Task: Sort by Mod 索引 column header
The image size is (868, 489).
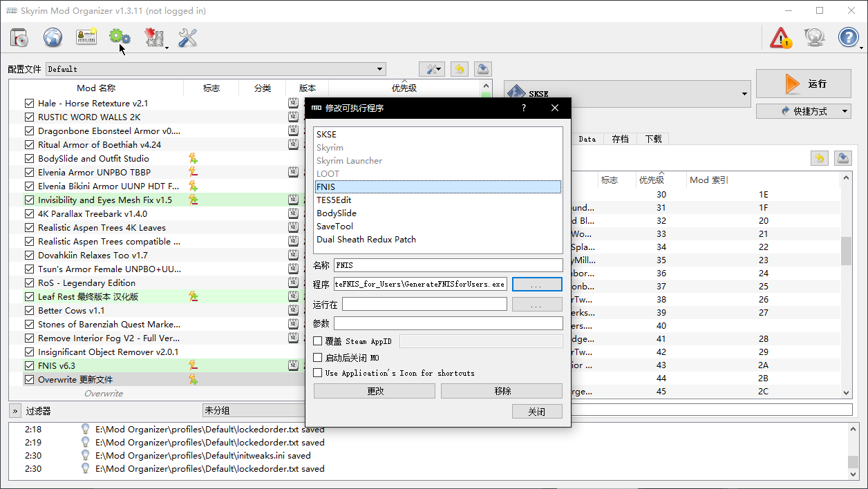Action: point(709,180)
